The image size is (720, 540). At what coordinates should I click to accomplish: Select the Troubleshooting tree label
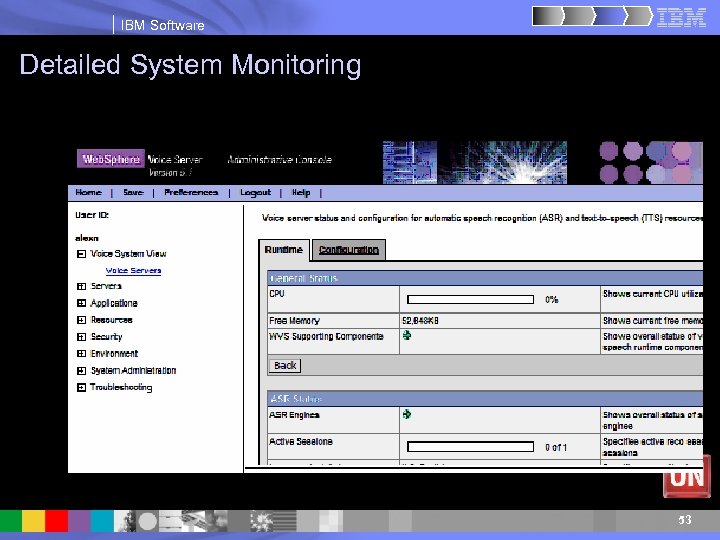[121, 387]
